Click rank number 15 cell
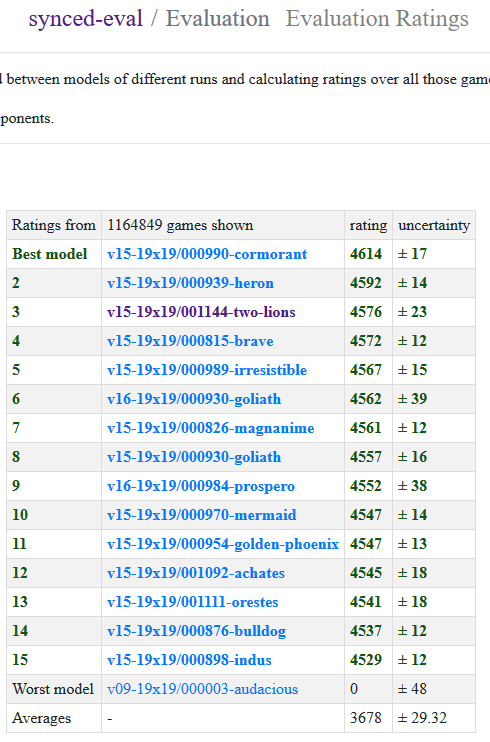Viewport: 490px width, 742px height. (54, 660)
